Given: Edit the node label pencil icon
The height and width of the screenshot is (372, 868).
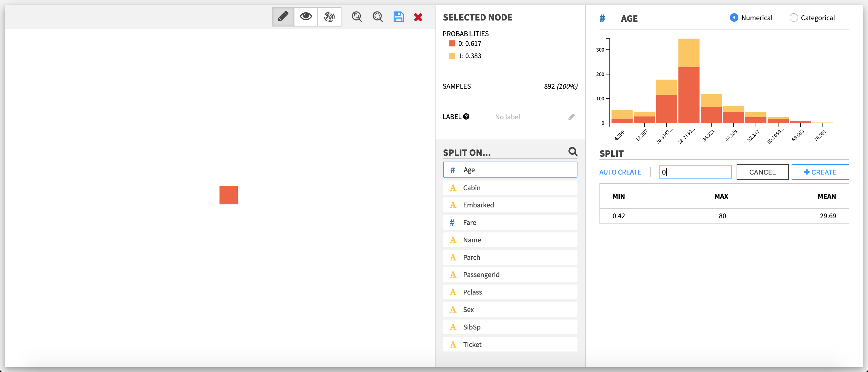Looking at the screenshot, I should point(571,117).
